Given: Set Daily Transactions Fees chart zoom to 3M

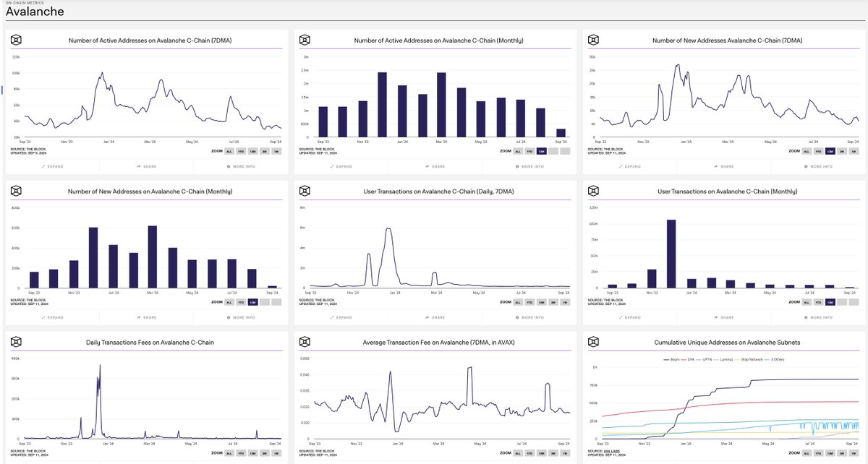Looking at the screenshot, I should (x=265, y=453).
